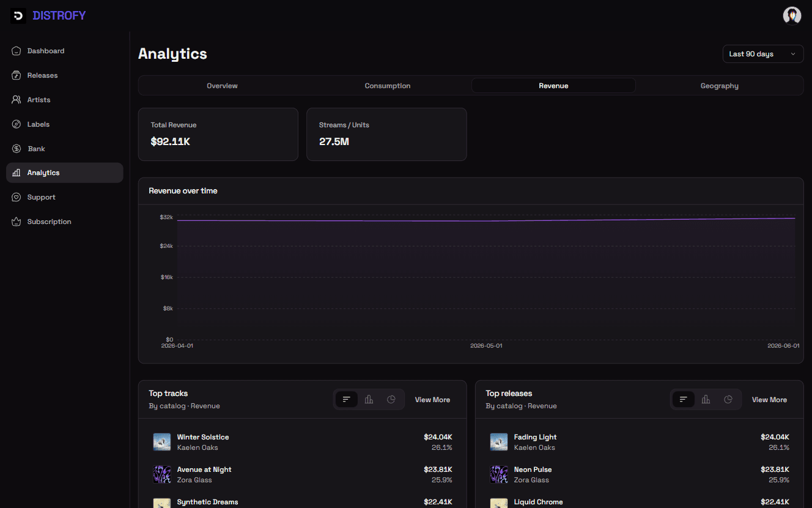Image resolution: width=812 pixels, height=508 pixels.
Task: Select list view in Top releases
Action: pos(684,400)
